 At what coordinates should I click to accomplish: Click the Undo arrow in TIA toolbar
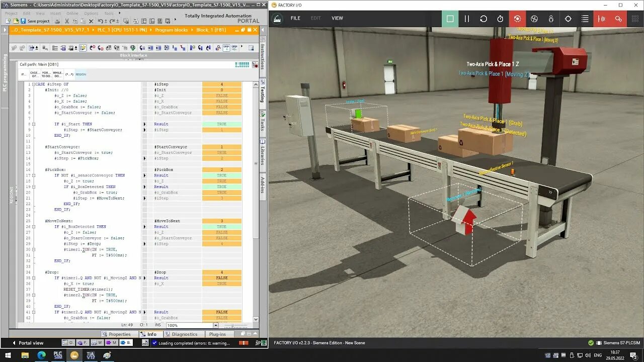(x=100, y=21)
